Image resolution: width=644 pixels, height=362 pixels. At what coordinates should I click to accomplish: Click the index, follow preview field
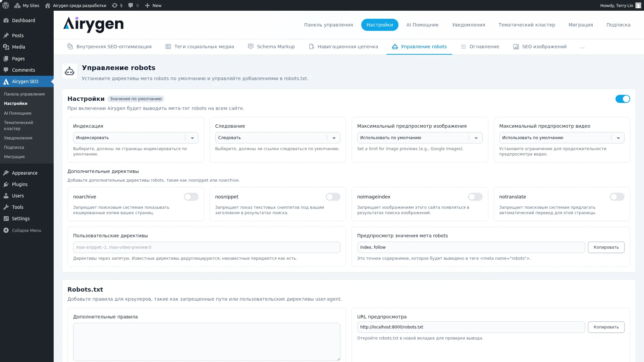[471, 247]
